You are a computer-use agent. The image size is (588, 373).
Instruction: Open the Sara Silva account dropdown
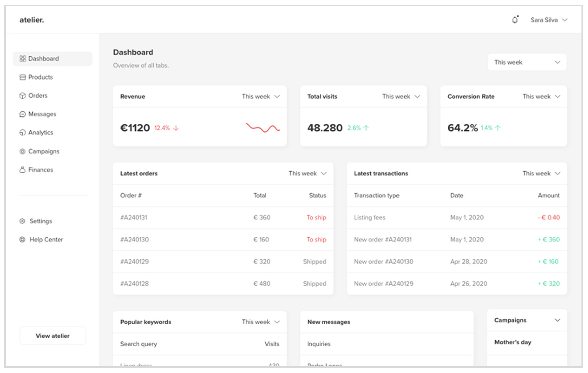[x=549, y=20]
